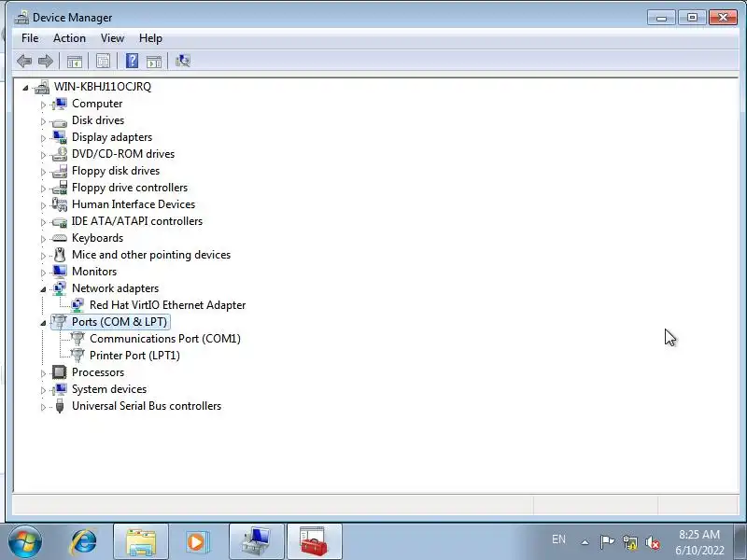The width and height of the screenshot is (747, 560).
Task: Open the Windows Start menu orb
Action: (x=25, y=542)
